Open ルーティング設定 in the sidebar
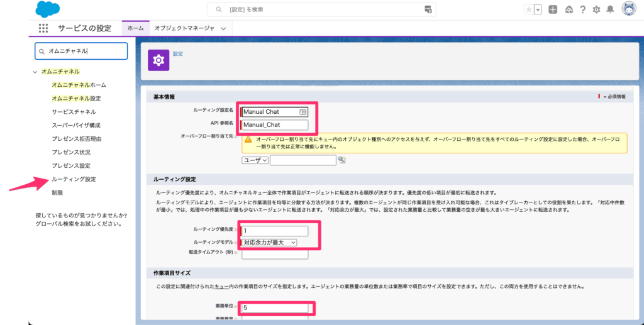The height and width of the screenshot is (325, 644). click(74, 179)
